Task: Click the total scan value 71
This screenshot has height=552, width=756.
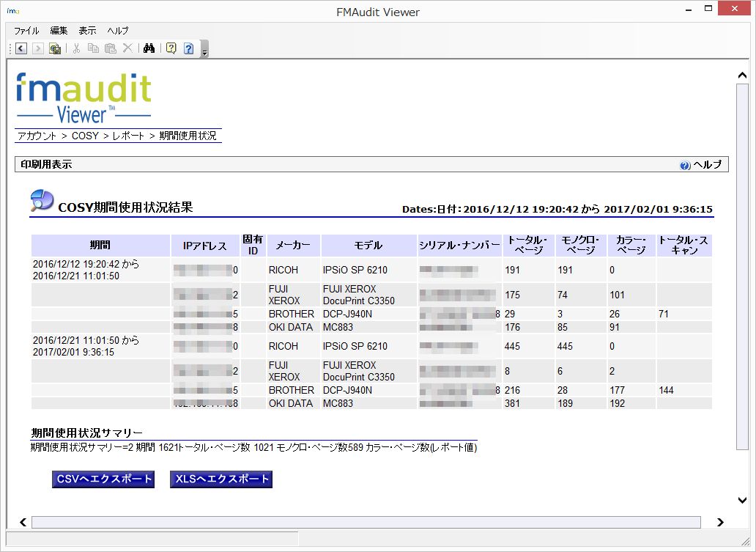Action: coord(664,314)
